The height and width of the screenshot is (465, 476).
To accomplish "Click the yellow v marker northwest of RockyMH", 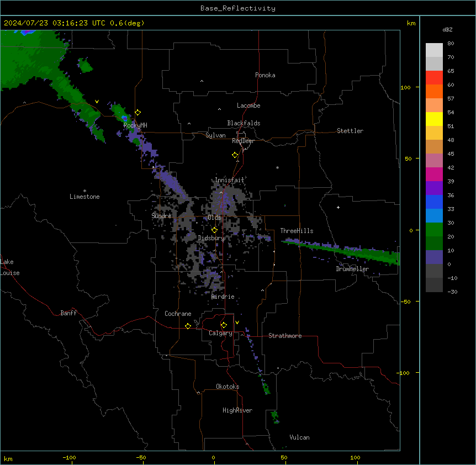I will coord(97,102).
